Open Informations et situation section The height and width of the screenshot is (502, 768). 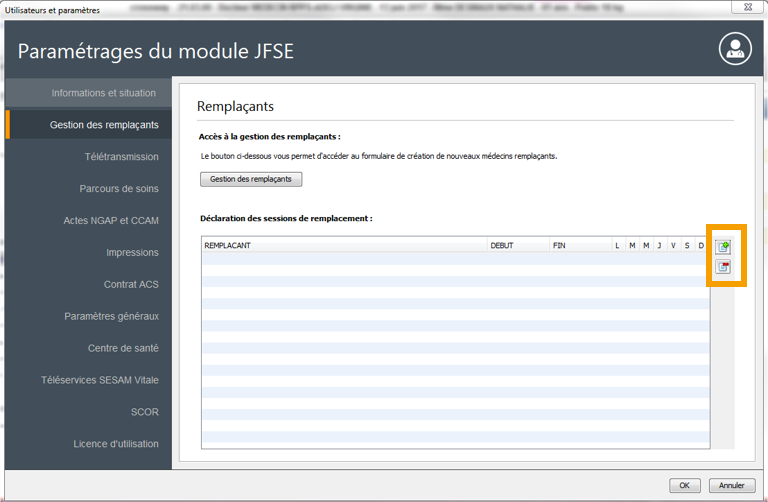pyautogui.click(x=89, y=93)
